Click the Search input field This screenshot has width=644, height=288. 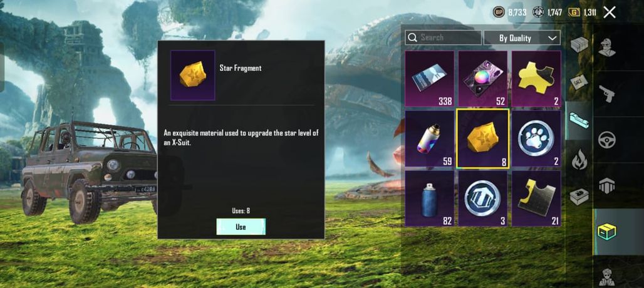pyautogui.click(x=443, y=38)
